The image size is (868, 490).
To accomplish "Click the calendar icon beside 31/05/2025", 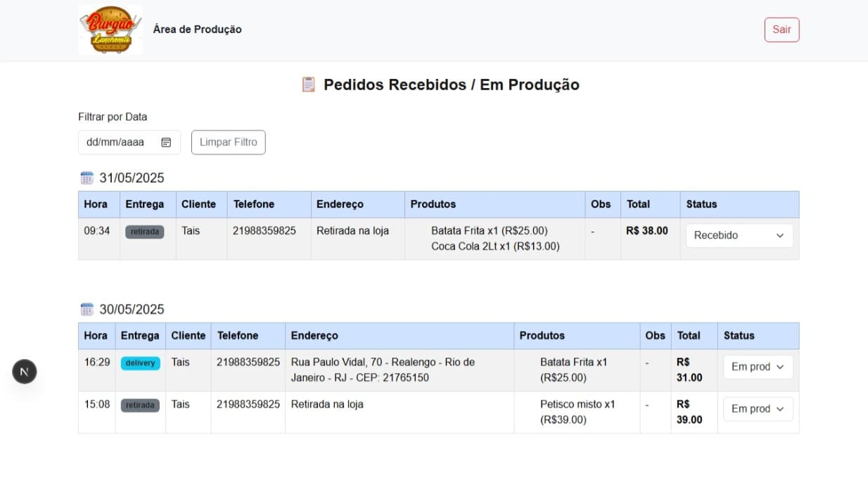I will tap(86, 177).
